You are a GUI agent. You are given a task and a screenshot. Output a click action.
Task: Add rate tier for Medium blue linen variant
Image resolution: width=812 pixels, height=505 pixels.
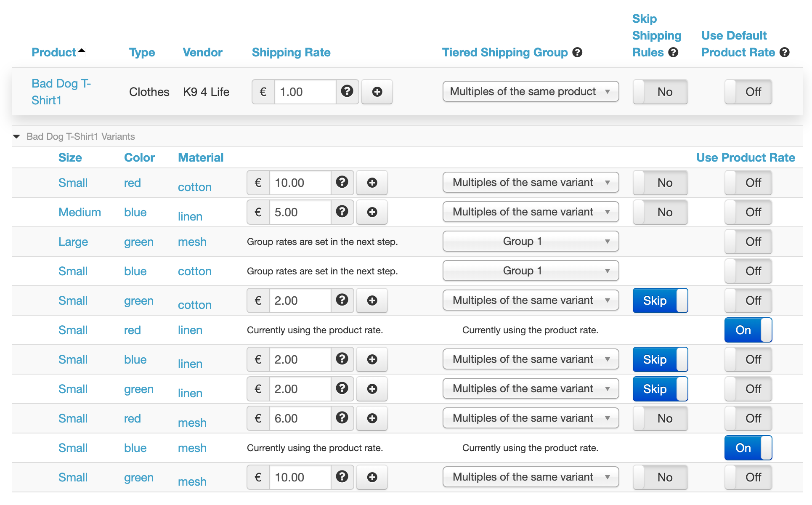click(x=372, y=212)
